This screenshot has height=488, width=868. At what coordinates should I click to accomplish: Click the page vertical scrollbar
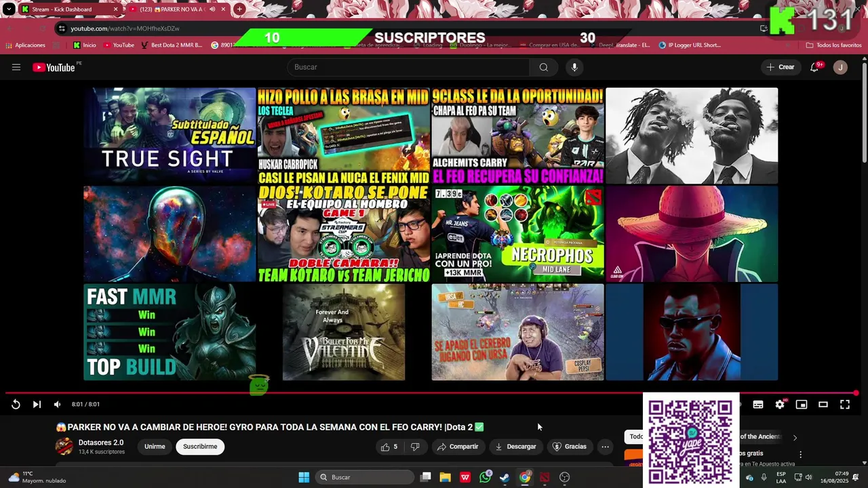[864, 112]
